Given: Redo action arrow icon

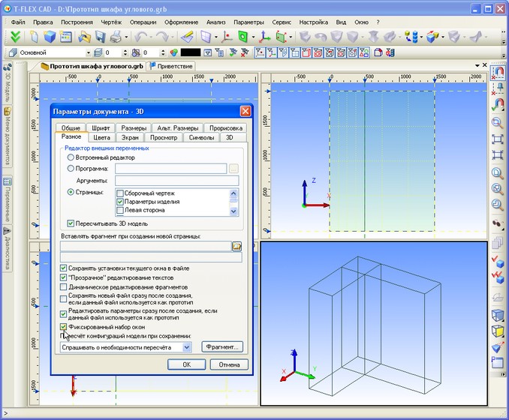Looking at the screenshot, I should pos(162,37).
